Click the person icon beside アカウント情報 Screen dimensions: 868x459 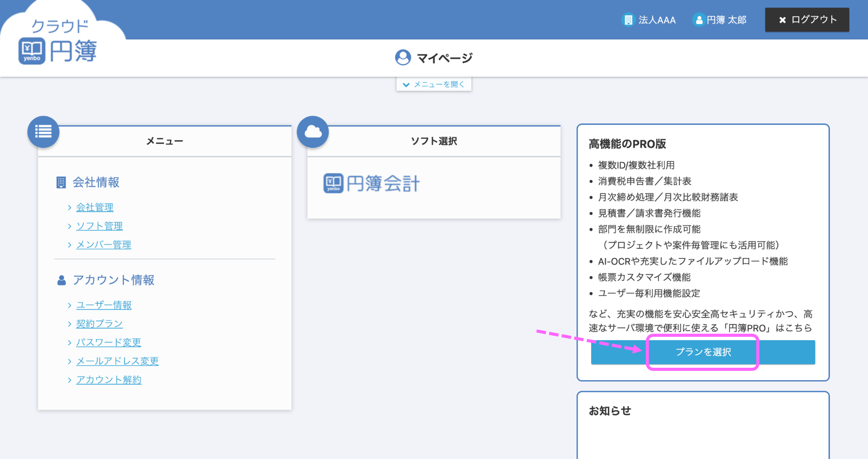pyautogui.click(x=61, y=280)
